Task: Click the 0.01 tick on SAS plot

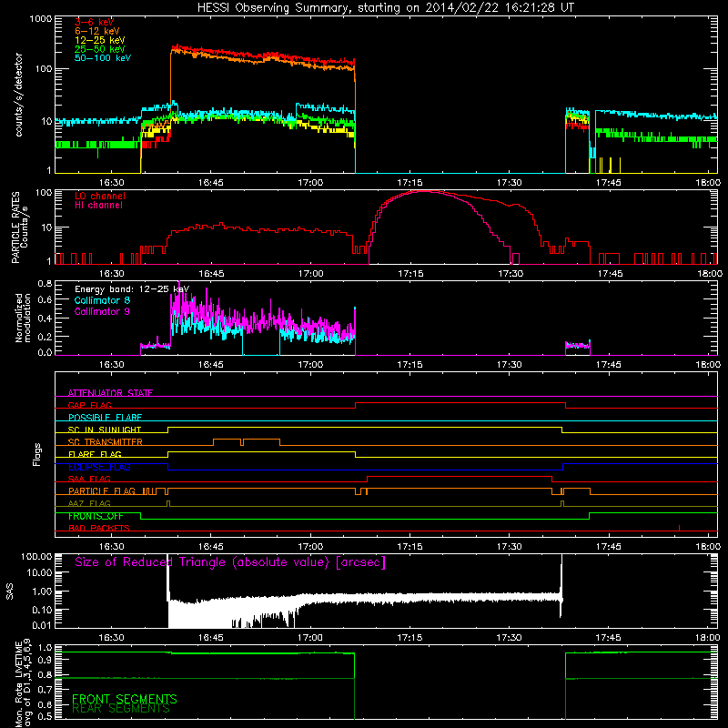Action: [42, 625]
